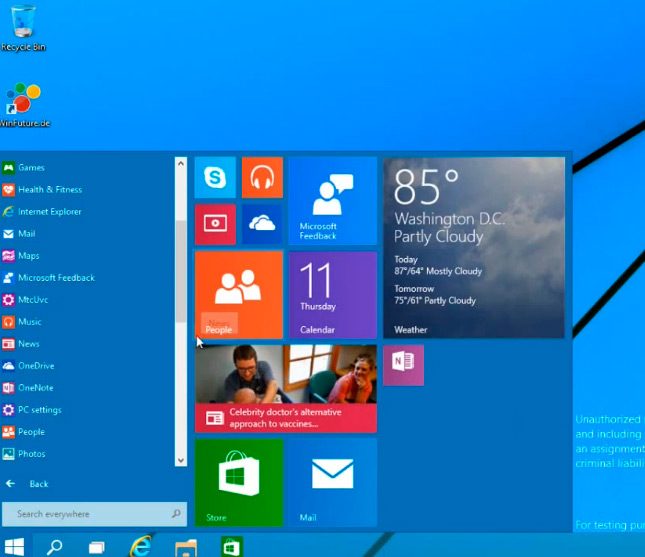
Task: Go Back from the all apps list
Action: (x=27, y=484)
